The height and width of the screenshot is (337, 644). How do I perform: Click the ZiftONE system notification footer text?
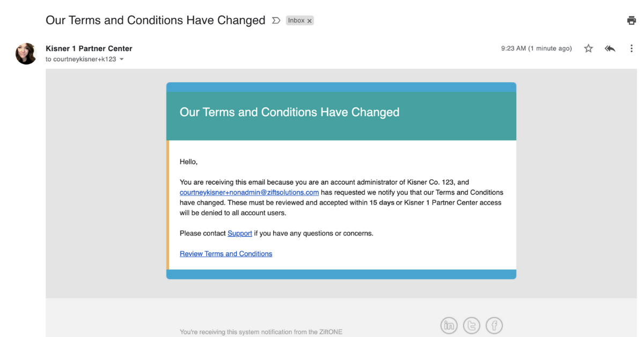tap(261, 332)
